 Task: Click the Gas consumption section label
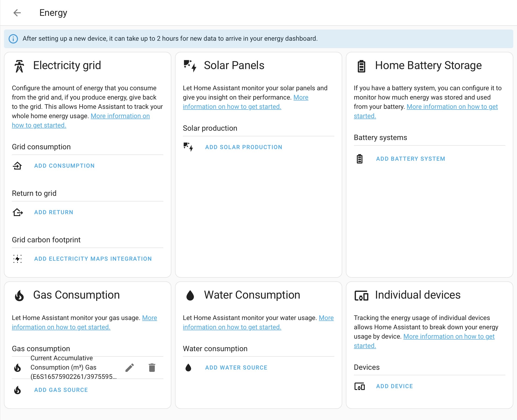click(41, 349)
